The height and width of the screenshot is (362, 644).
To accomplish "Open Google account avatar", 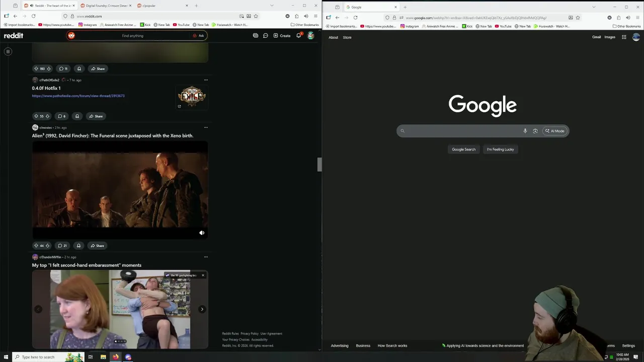I will point(636,37).
